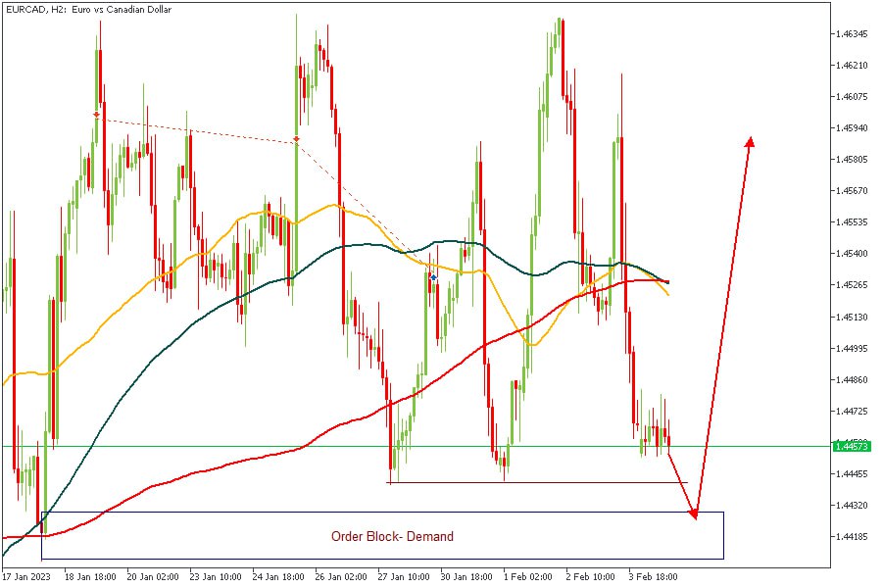This screenshot has width=882, height=588.
Task: Select the red dashed trendline
Action: (x=196, y=130)
